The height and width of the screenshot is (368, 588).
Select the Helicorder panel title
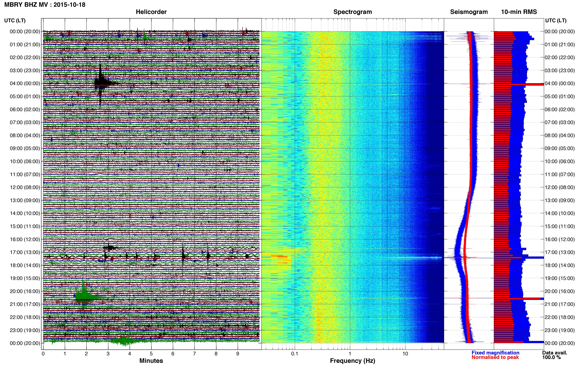click(151, 12)
